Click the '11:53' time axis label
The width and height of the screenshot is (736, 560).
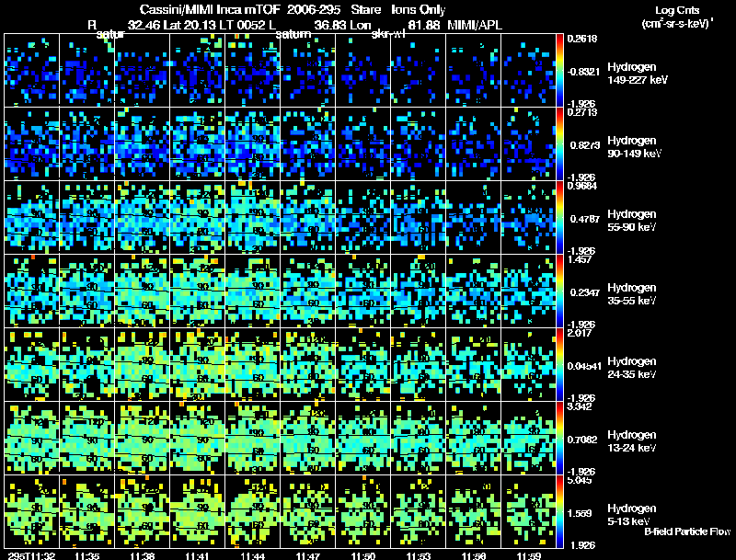point(419,556)
